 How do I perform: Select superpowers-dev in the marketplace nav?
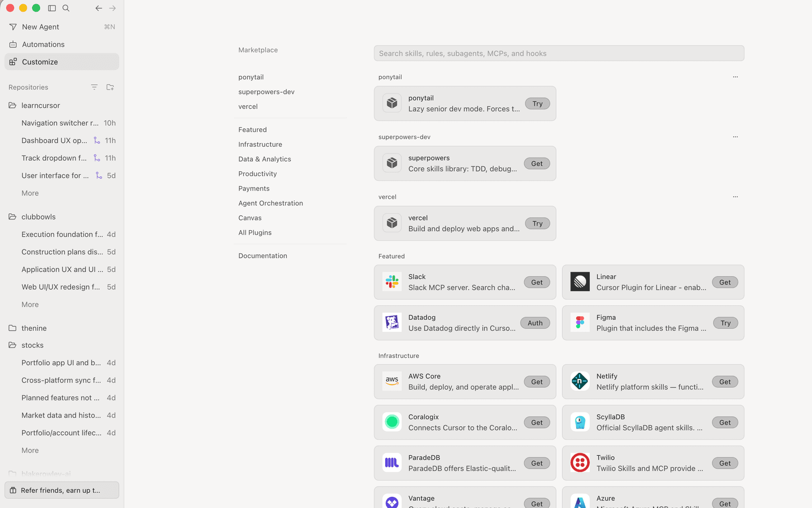click(266, 92)
